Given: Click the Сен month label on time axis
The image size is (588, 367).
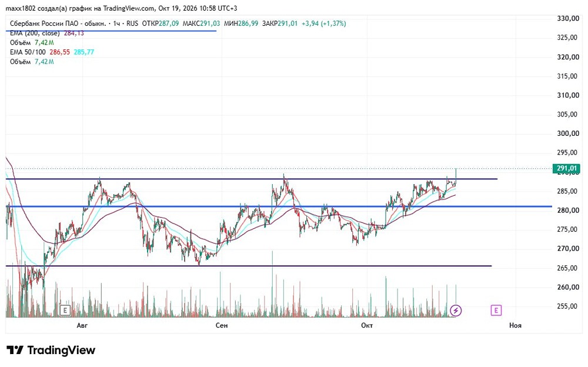Looking at the screenshot, I should coord(222,325).
